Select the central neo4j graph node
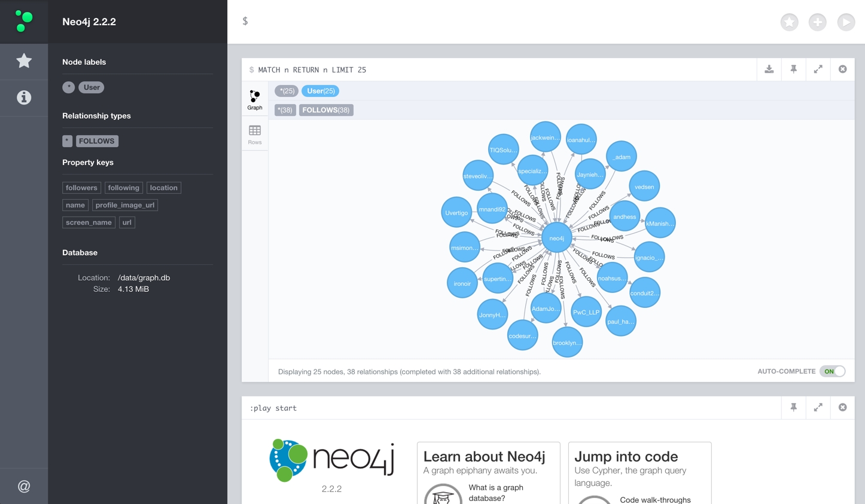This screenshot has width=865, height=504. point(556,238)
